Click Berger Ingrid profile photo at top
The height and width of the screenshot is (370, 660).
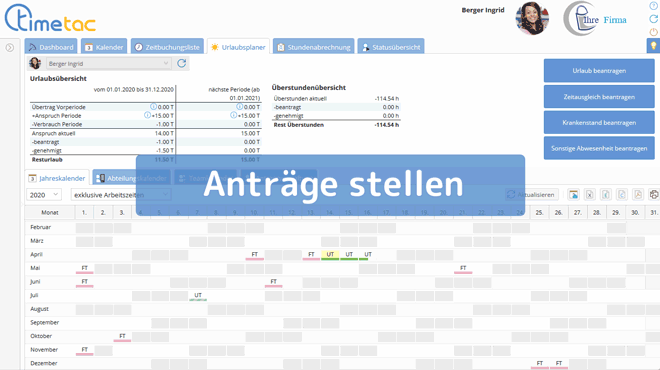click(532, 19)
